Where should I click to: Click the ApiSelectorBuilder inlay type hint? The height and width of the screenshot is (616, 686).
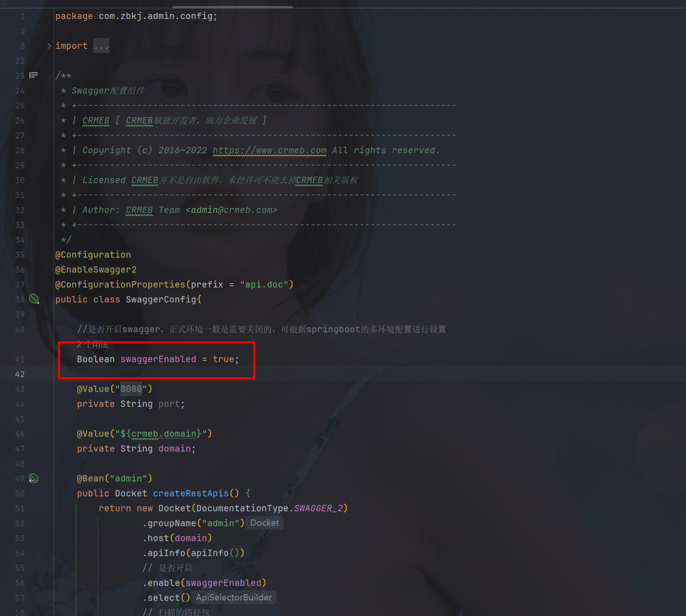[234, 597]
